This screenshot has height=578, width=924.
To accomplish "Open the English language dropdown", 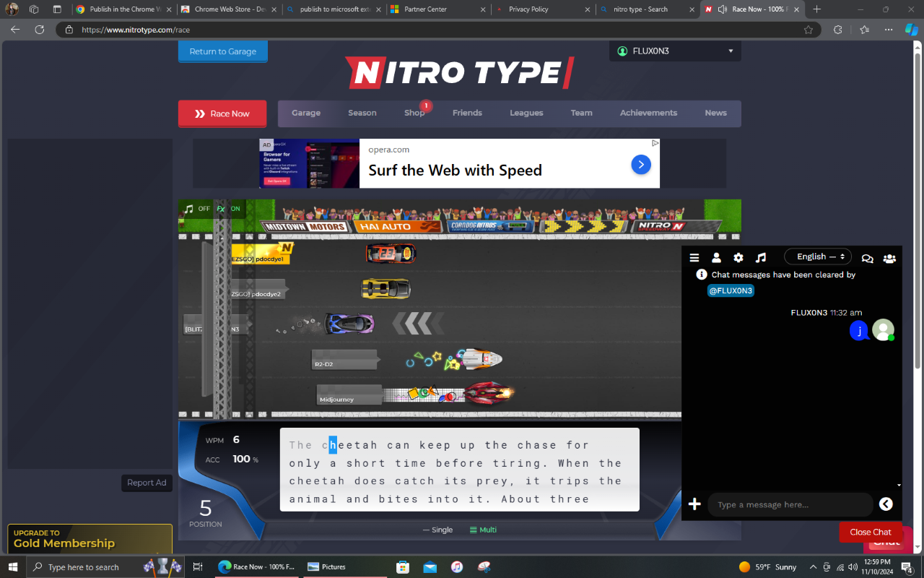I will coord(817,256).
